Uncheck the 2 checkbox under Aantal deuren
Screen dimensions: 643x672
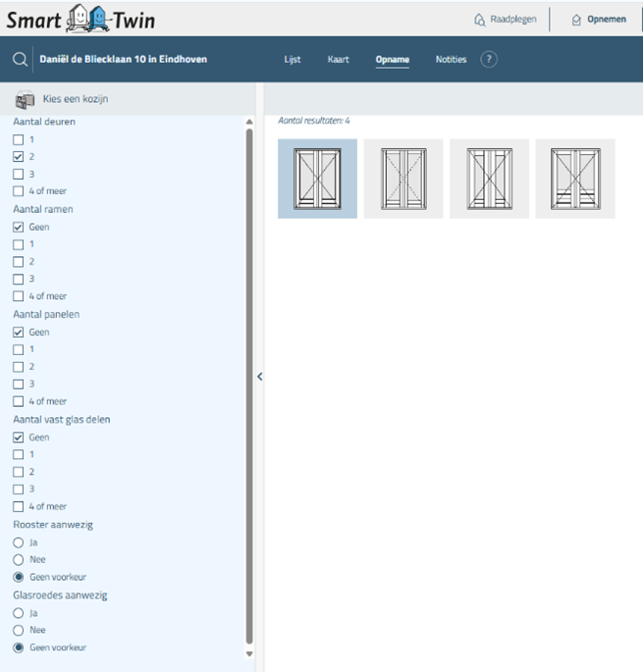(x=18, y=157)
